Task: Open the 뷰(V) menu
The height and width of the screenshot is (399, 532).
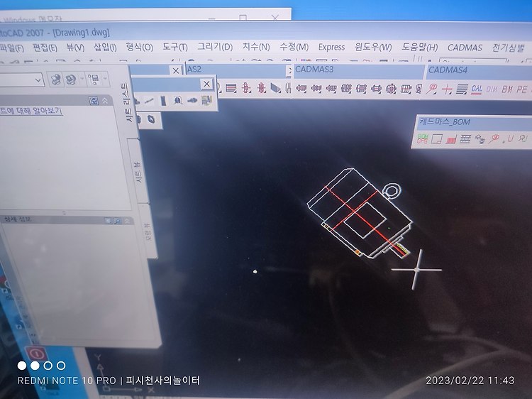Action: 75,47
